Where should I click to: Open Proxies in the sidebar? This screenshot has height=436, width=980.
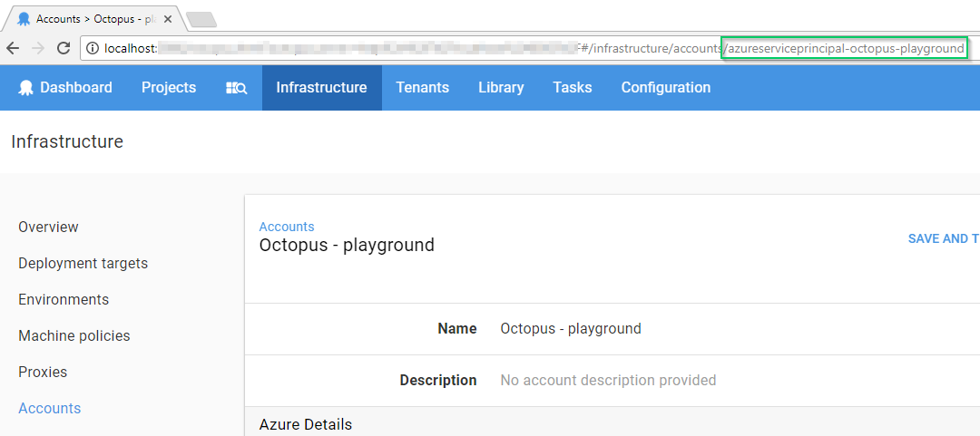click(43, 373)
